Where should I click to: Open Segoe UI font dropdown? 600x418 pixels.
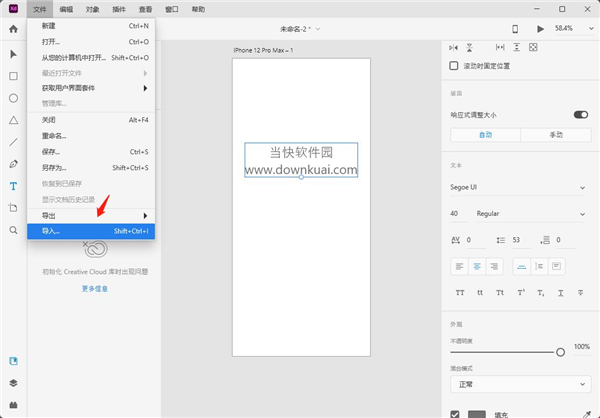tap(518, 188)
